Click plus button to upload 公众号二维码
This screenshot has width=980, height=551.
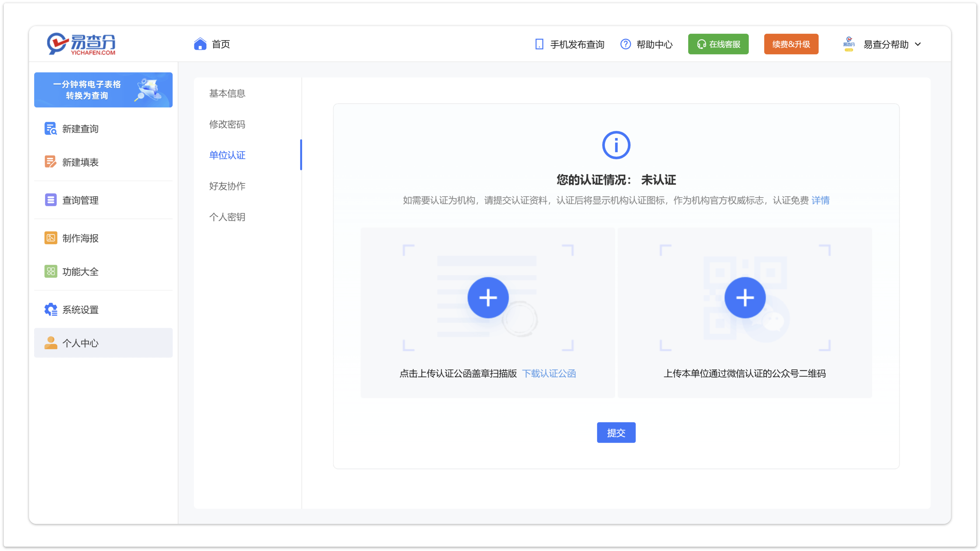[745, 298]
